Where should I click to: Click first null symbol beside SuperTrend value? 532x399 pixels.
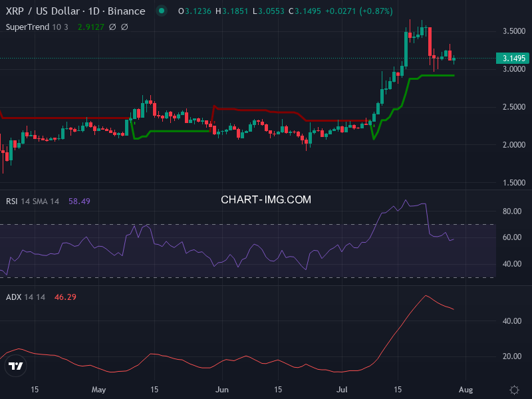112,27
